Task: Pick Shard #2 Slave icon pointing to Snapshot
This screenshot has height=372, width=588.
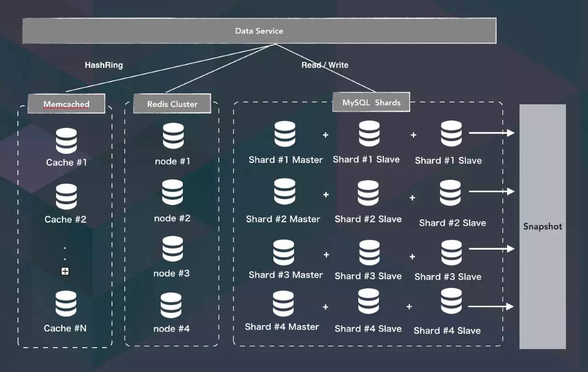Action: coord(450,193)
